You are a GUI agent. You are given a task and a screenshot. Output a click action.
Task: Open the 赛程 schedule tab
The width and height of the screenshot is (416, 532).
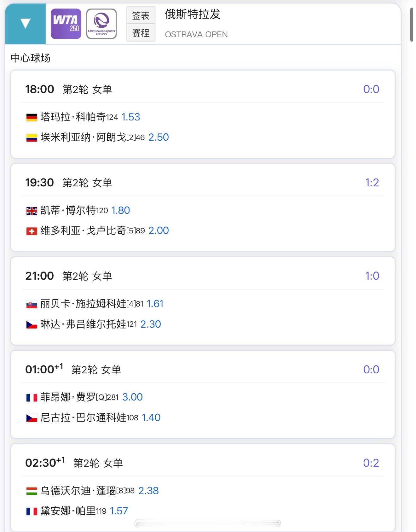click(x=141, y=33)
